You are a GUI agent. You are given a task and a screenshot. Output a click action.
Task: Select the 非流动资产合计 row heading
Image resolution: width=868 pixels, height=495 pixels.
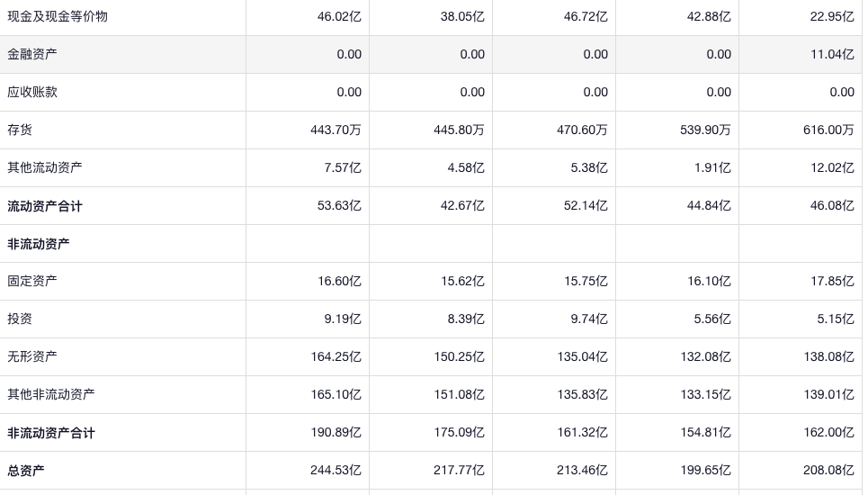tap(51, 433)
